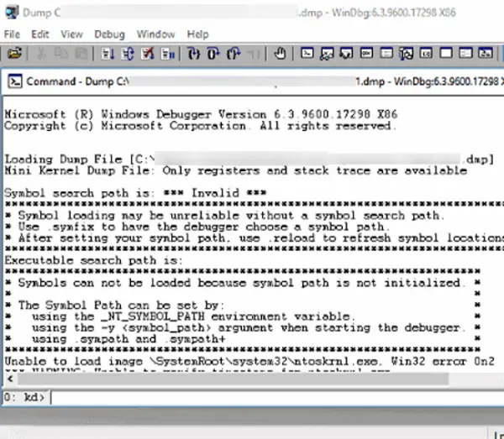The height and width of the screenshot is (439, 504).
Task: Click the Step Into toolbar icon
Action: pyautogui.click(x=194, y=54)
